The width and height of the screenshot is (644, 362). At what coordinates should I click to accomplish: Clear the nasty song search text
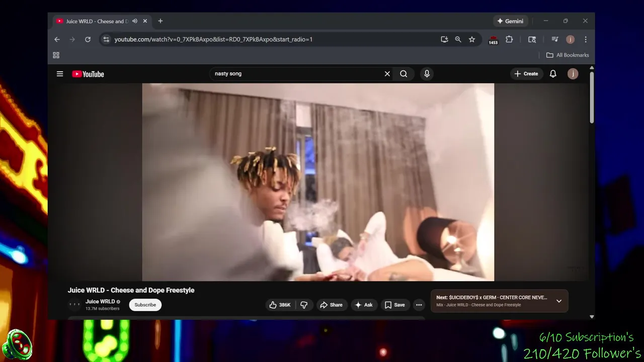click(387, 74)
